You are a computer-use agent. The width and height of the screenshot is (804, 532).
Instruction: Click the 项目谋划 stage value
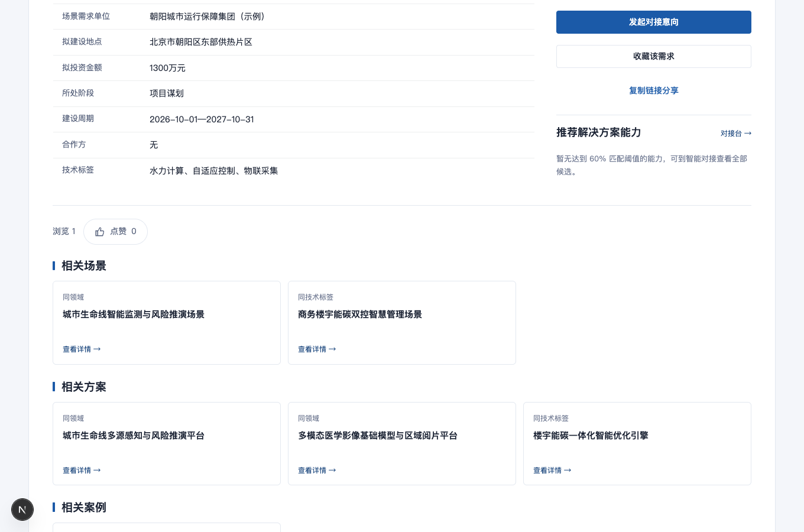[x=167, y=93]
